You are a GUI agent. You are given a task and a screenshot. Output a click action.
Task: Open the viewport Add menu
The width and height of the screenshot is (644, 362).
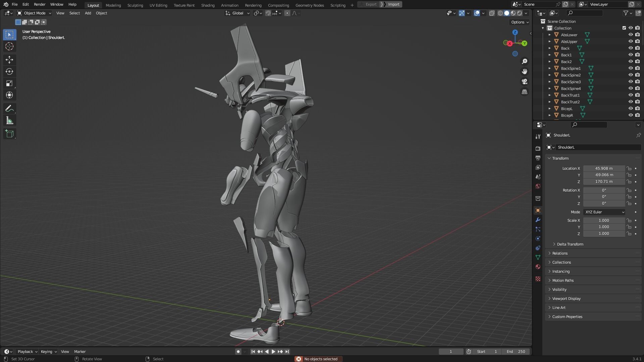coord(88,13)
